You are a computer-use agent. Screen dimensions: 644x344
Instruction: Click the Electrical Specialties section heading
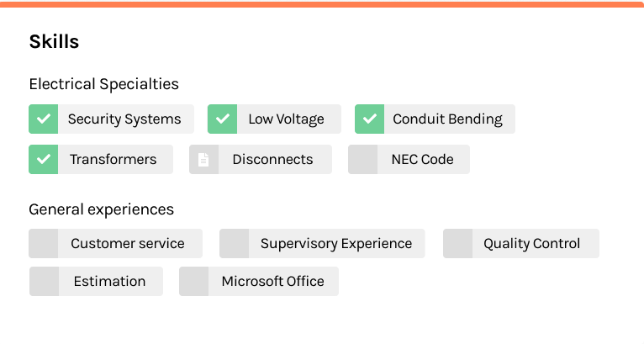pyautogui.click(x=104, y=84)
